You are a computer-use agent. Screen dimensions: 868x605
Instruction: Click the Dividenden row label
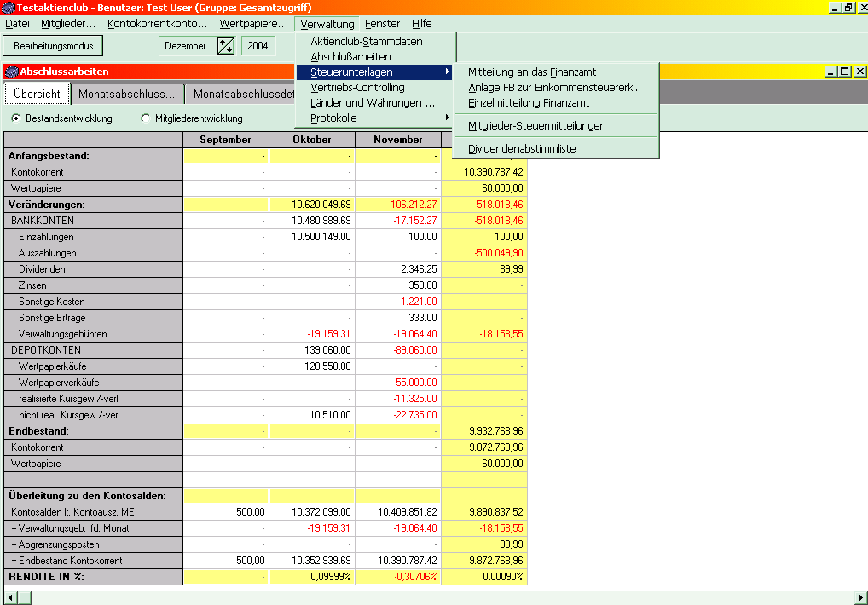(x=94, y=269)
